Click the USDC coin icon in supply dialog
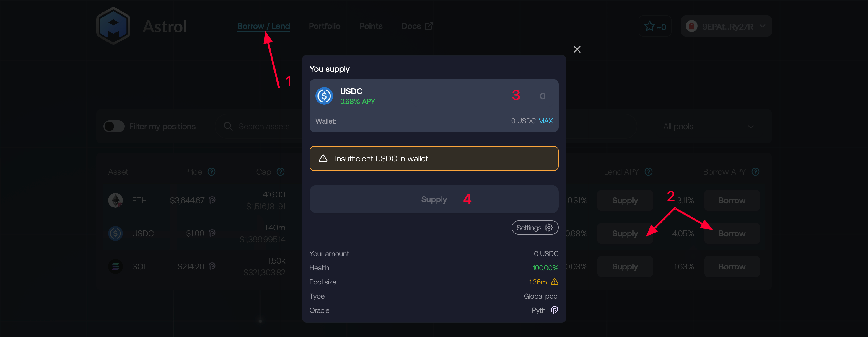 click(324, 96)
